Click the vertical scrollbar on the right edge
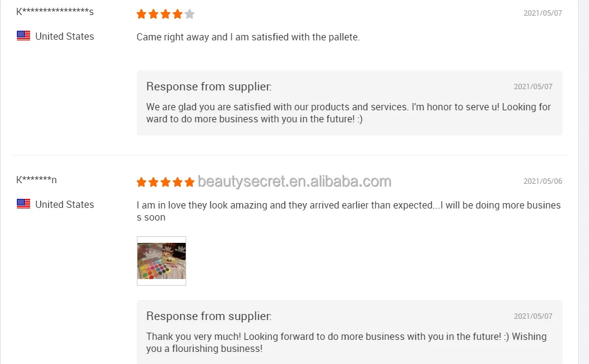Image resolution: width=589 pixels, height=364 pixels. [x=584, y=181]
